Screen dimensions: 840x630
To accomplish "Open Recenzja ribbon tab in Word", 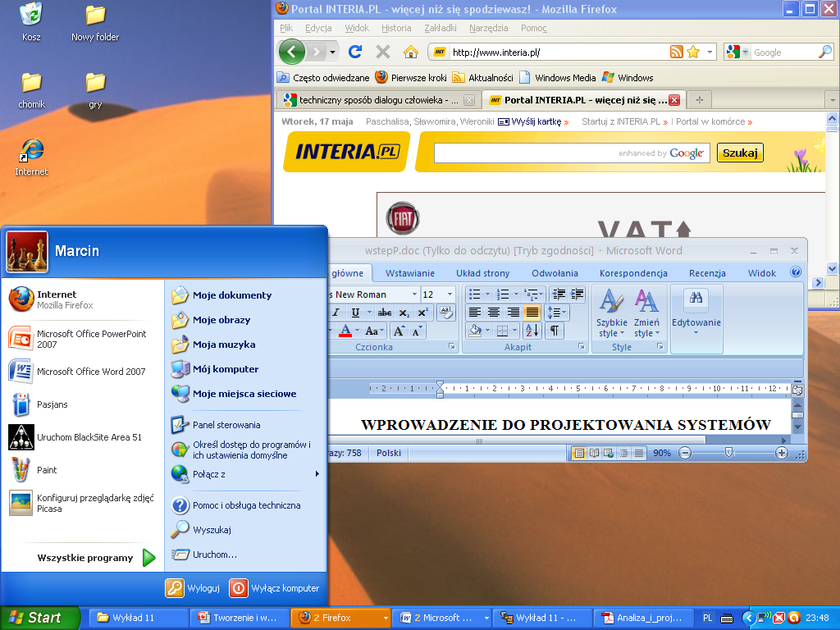I will (x=707, y=273).
